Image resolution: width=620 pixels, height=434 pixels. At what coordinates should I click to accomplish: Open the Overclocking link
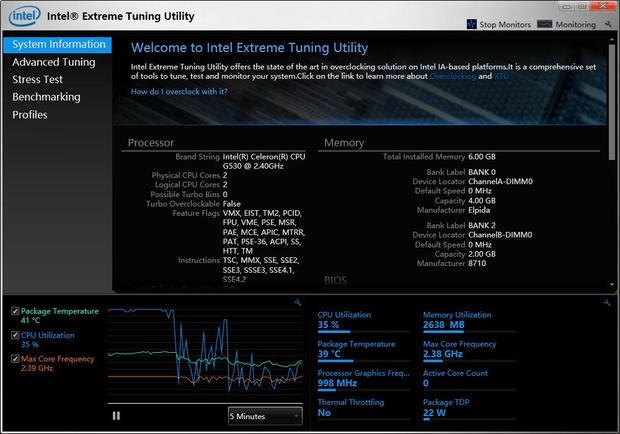pyautogui.click(x=453, y=76)
